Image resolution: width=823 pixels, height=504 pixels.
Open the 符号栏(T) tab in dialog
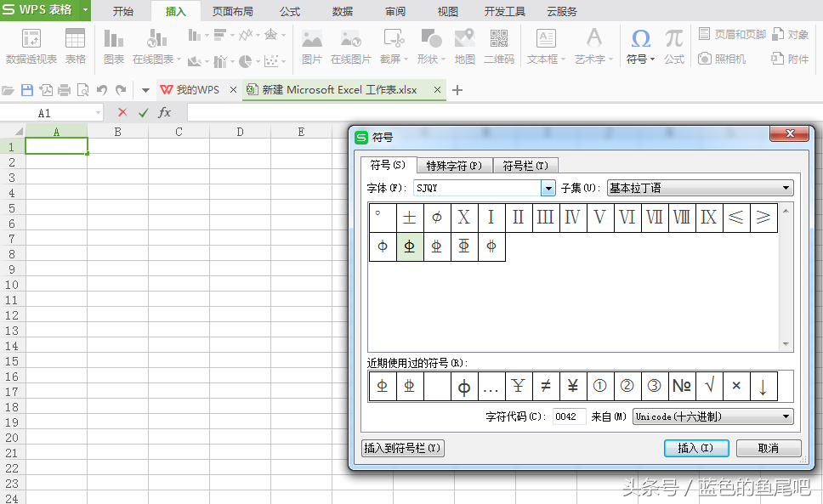coord(525,166)
